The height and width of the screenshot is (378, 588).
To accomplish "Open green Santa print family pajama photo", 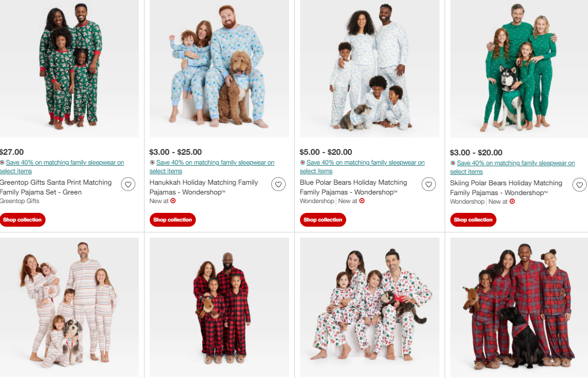I will [x=69, y=68].
